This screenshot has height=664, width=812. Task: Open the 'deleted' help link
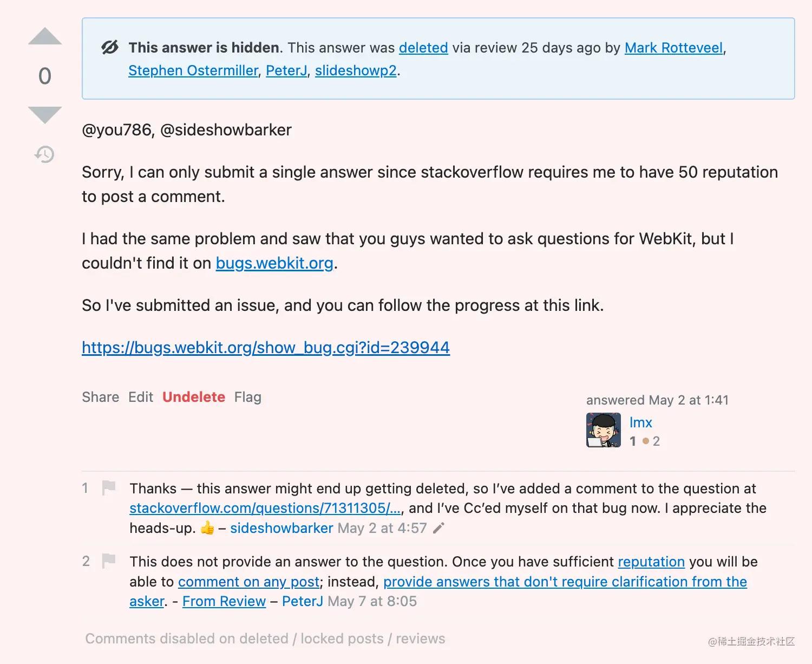423,48
